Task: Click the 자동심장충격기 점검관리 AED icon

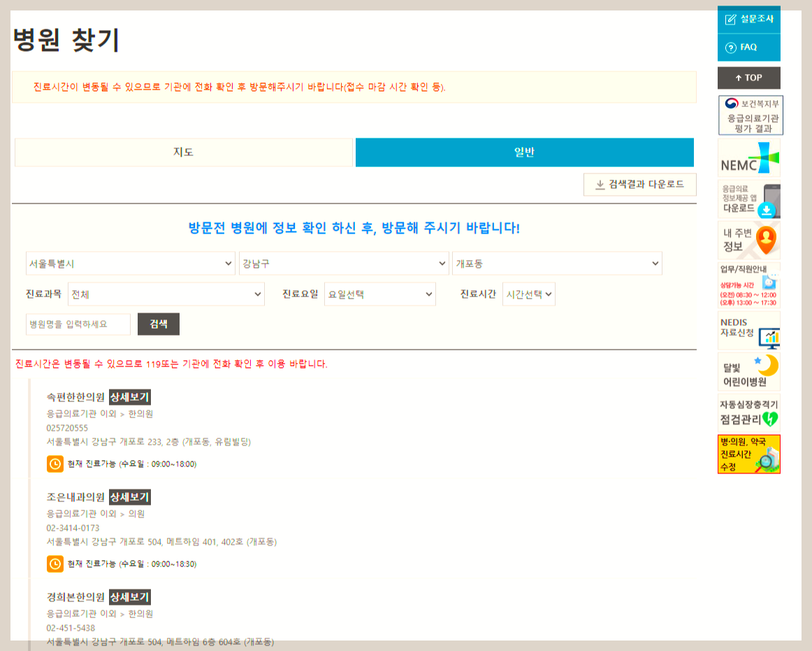Action: click(x=748, y=412)
